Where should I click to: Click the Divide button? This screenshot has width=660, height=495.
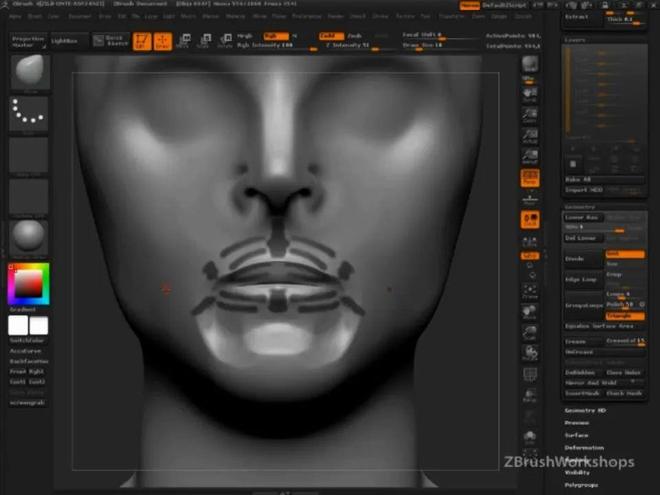click(583, 259)
